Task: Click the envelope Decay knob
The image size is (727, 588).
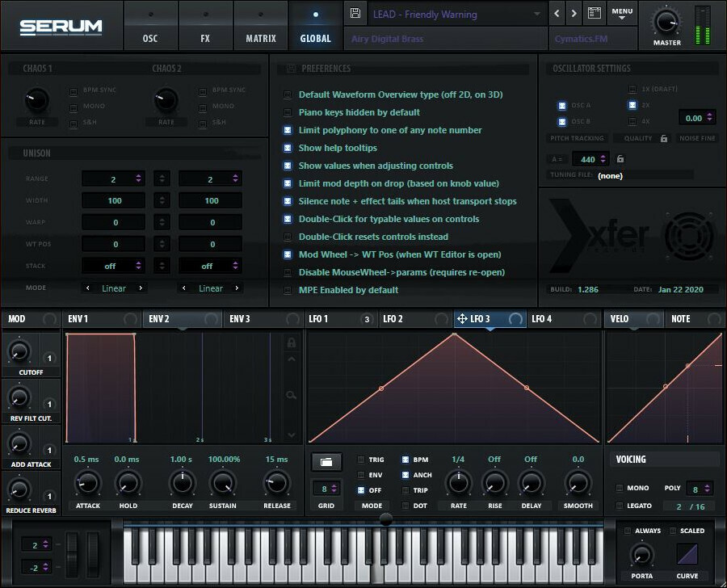Action: click(x=183, y=483)
